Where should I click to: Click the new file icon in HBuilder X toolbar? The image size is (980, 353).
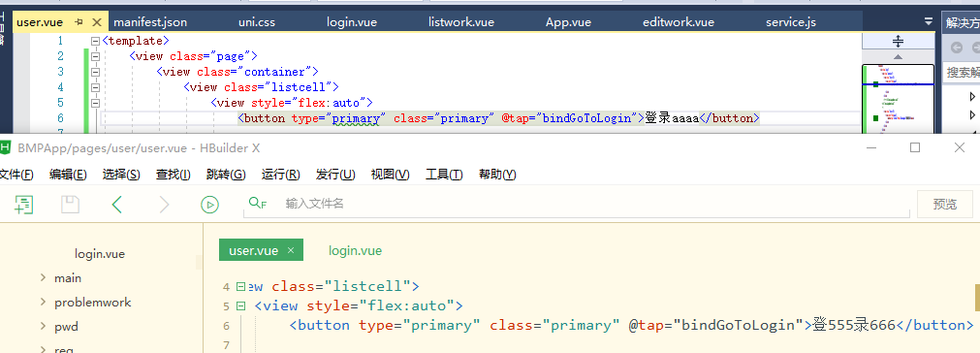(x=23, y=205)
